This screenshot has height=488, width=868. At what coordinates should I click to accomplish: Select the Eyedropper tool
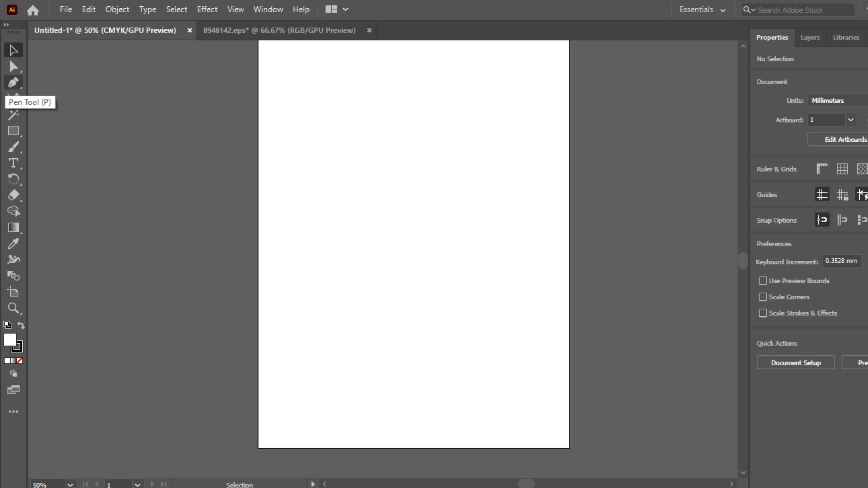tap(13, 243)
